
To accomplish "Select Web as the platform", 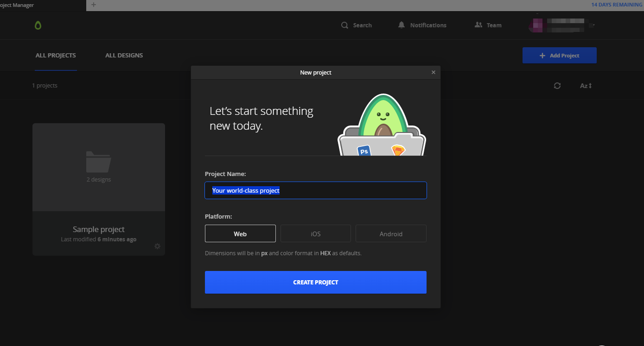I will click(x=240, y=234).
